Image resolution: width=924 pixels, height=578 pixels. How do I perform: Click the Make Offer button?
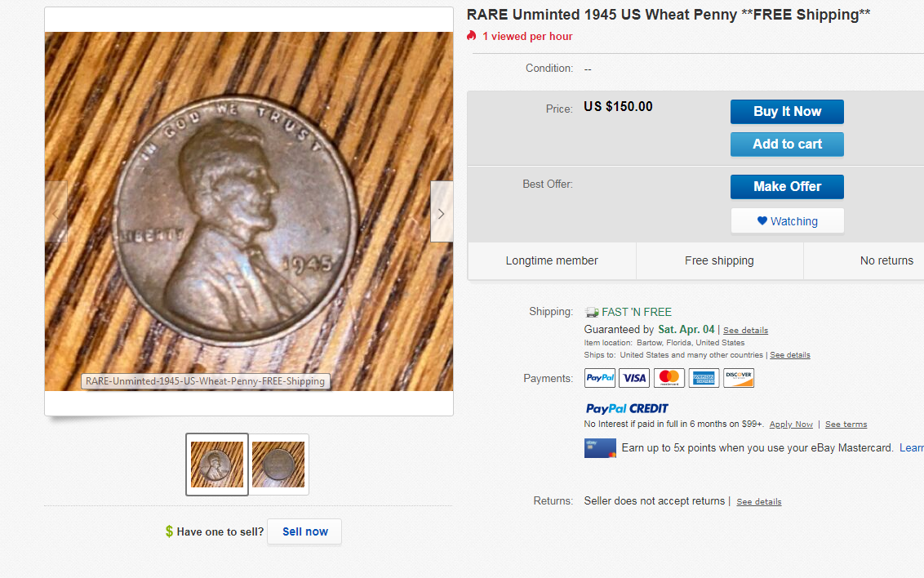(787, 187)
